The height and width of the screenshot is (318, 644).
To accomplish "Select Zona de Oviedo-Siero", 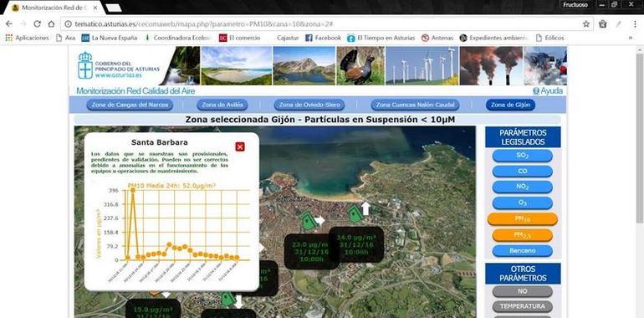I will [x=309, y=105].
